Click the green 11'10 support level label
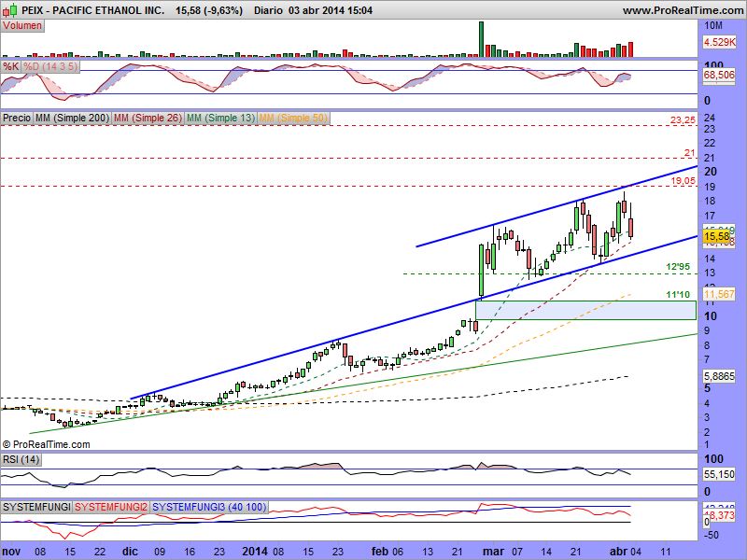747x560 pixels. point(678,295)
